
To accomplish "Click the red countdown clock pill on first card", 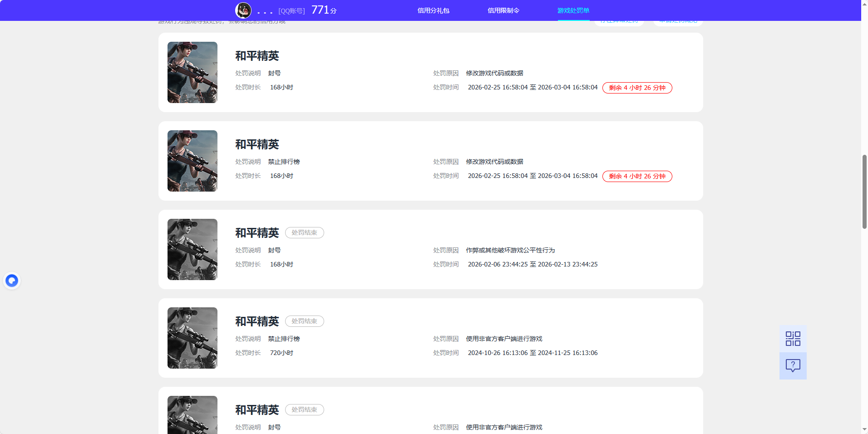I will coord(636,88).
